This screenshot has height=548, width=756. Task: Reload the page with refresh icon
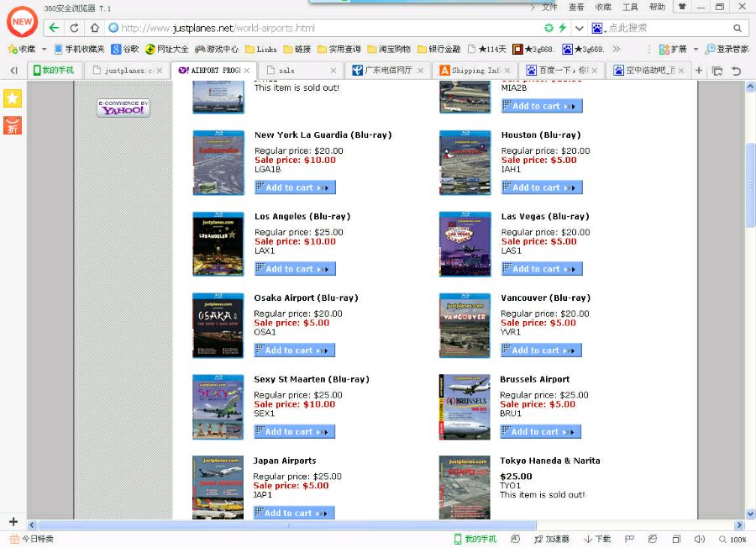point(74,28)
